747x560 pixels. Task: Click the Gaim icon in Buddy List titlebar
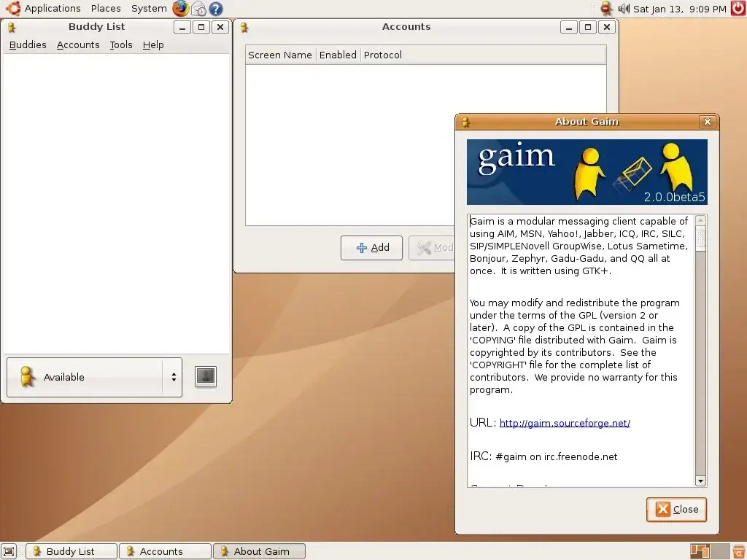tap(12, 27)
